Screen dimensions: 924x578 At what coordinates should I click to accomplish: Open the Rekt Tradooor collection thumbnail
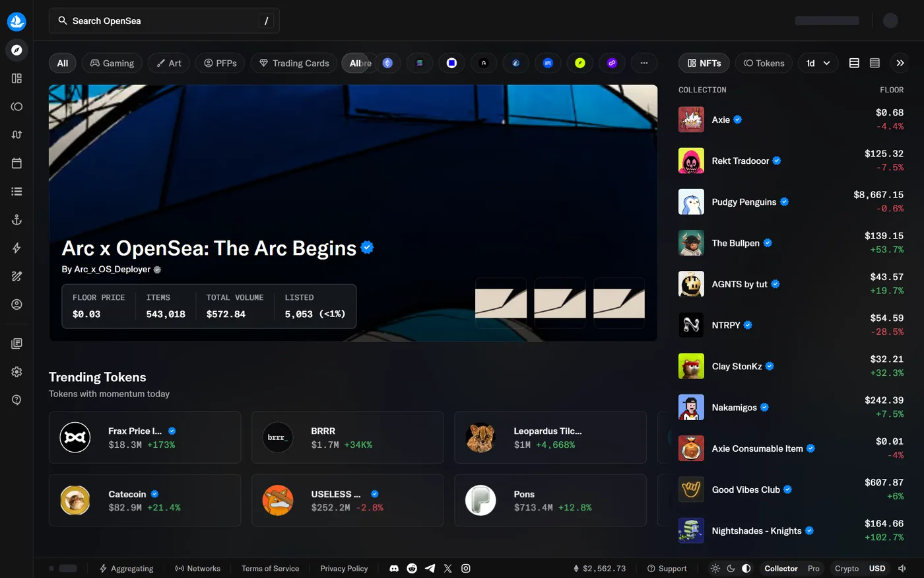(x=691, y=161)
